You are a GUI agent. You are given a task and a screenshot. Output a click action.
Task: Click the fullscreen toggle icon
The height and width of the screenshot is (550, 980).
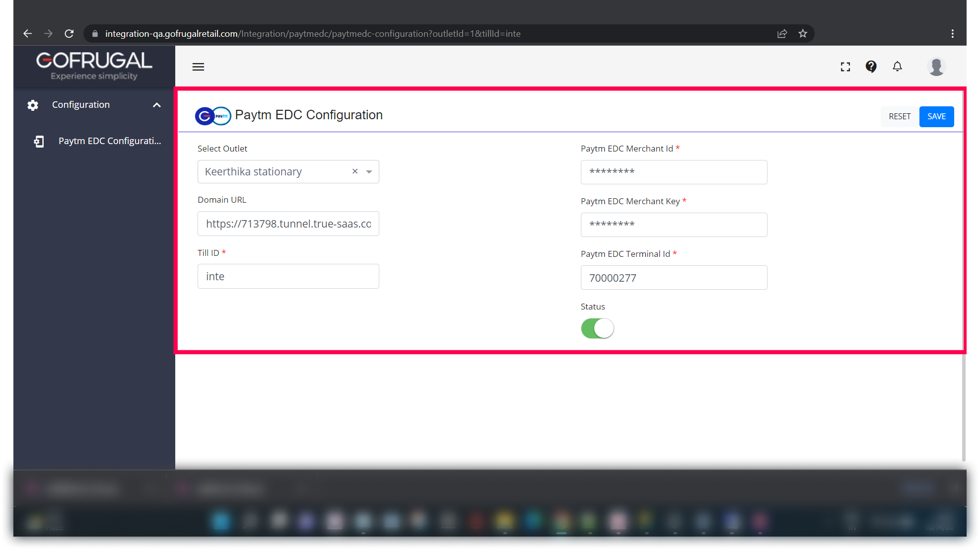[x=845, y=67]
